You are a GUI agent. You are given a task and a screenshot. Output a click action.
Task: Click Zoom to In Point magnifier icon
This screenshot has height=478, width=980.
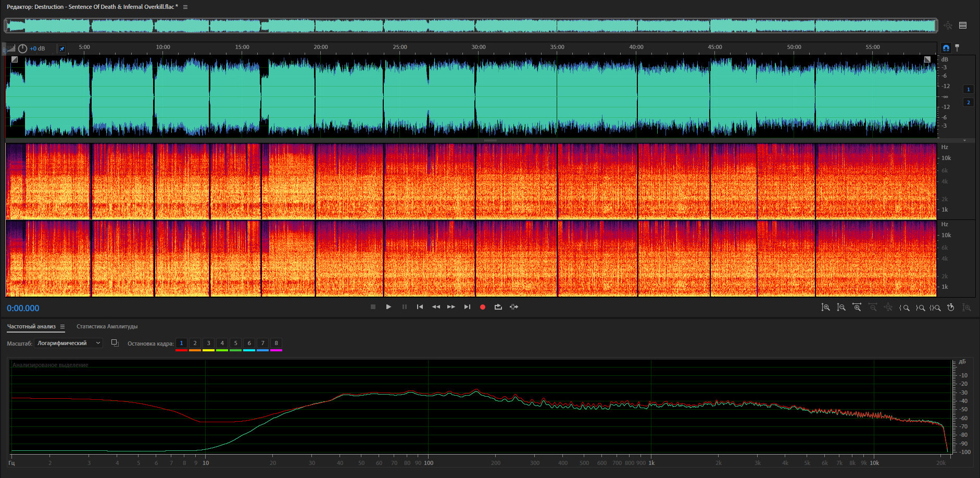pyautogui.click(x=904, y=308)
